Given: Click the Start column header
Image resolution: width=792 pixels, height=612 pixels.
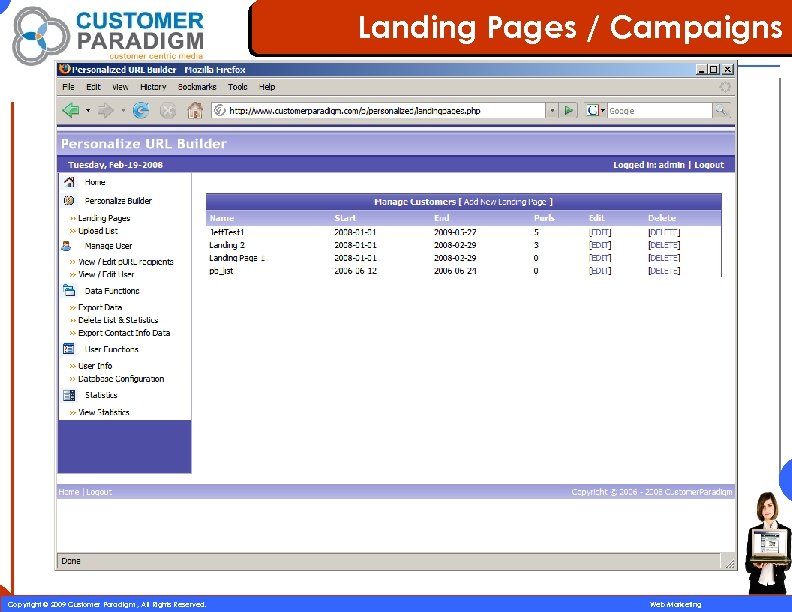Looking at the screenshot, I should [345, 218].
